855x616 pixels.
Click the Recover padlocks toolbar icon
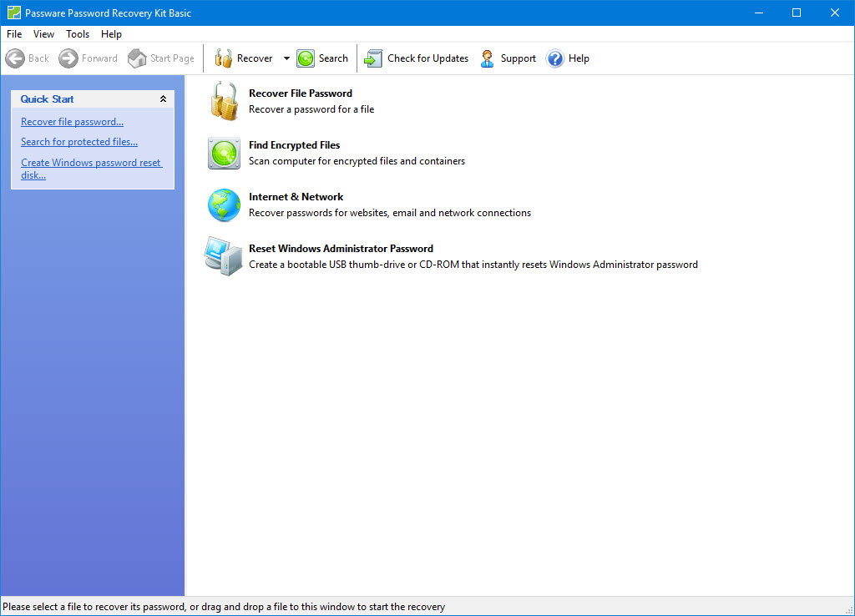tap(223, 58)
